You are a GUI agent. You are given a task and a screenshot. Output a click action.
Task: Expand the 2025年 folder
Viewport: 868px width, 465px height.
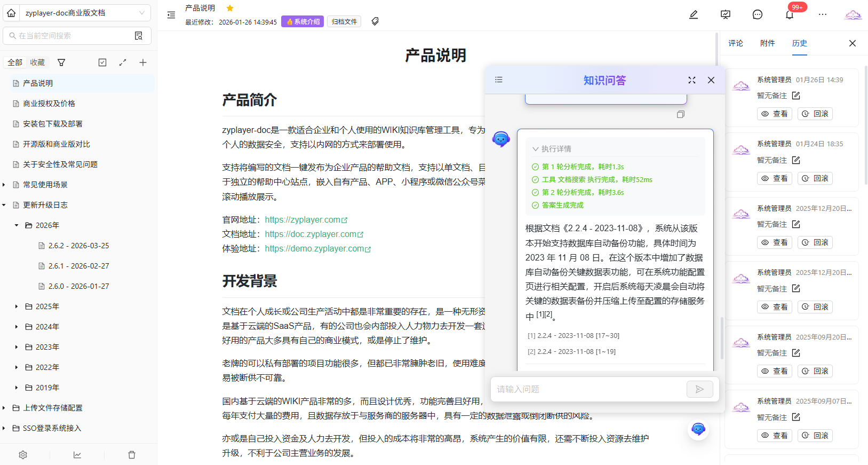click(17, 306)
